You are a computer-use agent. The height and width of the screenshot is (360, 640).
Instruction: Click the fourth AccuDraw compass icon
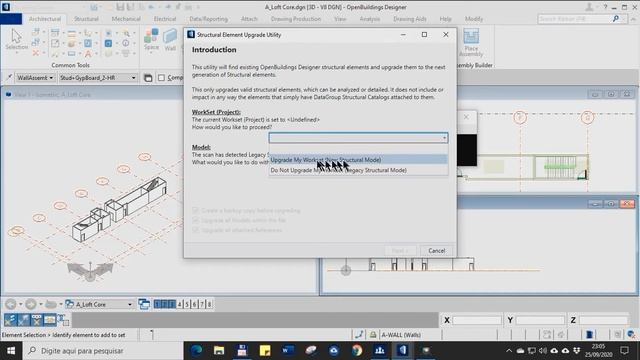pos(50,320)
